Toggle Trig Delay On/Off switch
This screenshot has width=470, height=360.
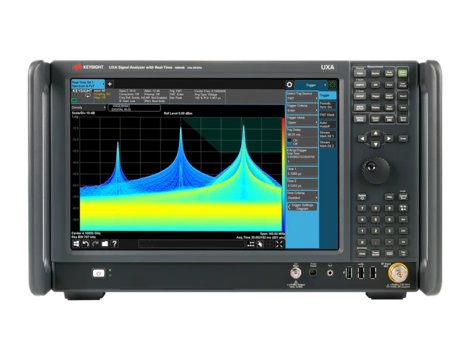point(290,142)
